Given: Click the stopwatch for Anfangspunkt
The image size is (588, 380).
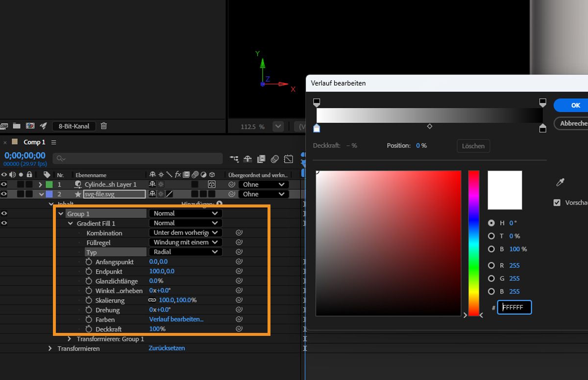Looking at the screenshot, I should 89,262.
